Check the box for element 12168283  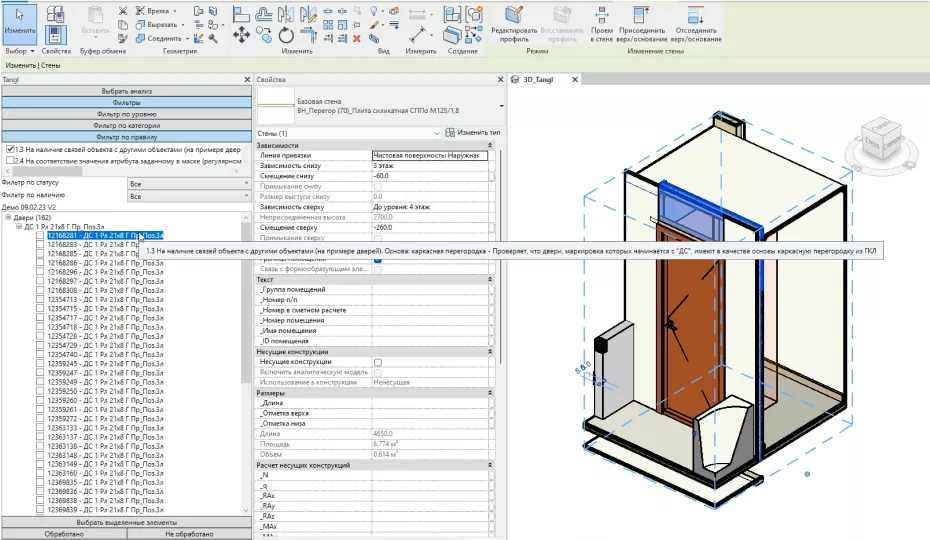point(40,245)
